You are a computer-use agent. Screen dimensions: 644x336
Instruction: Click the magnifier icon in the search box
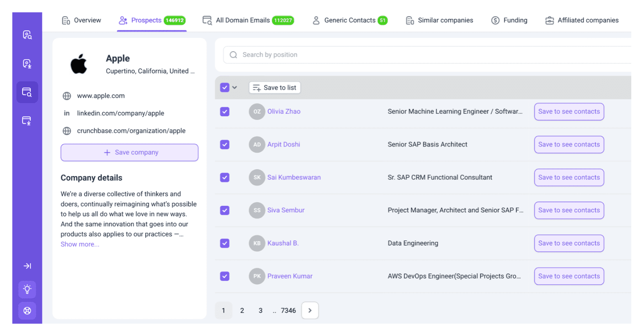[233, 55]
